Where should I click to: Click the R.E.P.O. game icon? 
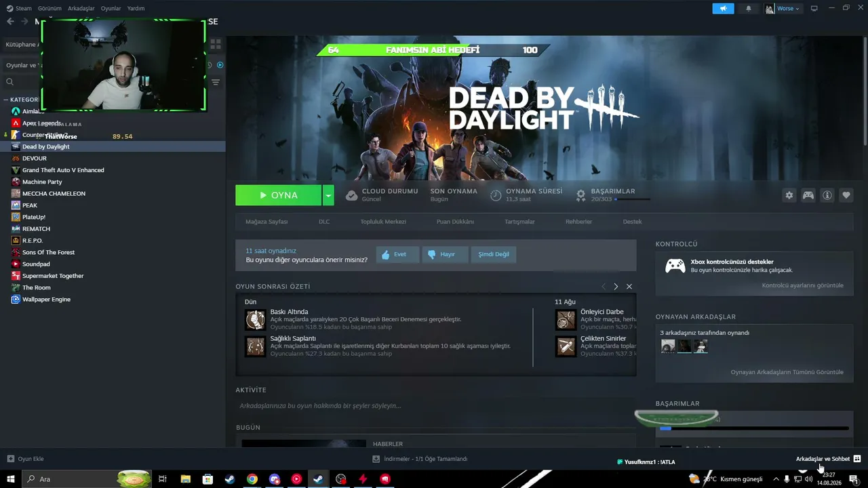tap(16, 241)
